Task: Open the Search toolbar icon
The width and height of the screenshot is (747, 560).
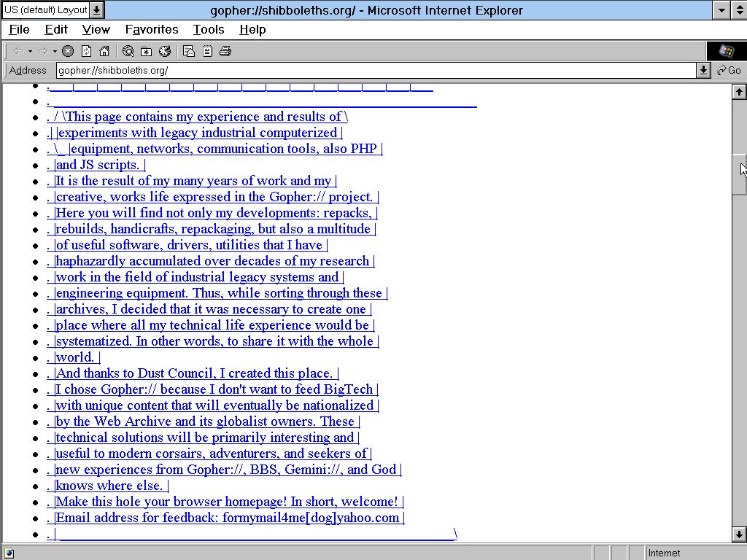Action: click(x=128, y=51)
